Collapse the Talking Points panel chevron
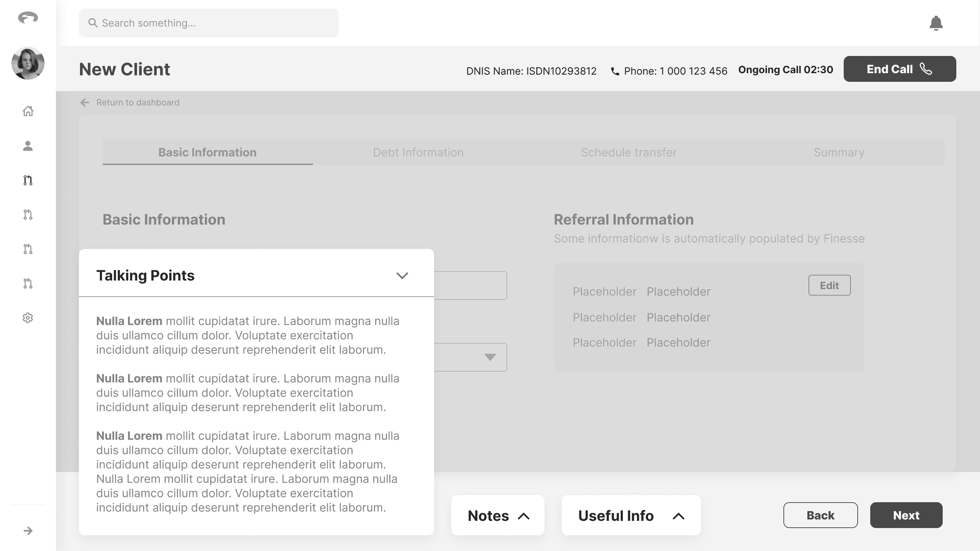The width and height of the screenshot is (980, 551). tap(402, 275)
